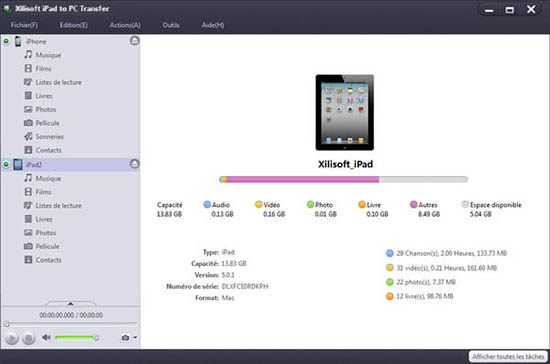Open Livres under the iPhone device
This screenshot has width=550, height=364.
39,96
